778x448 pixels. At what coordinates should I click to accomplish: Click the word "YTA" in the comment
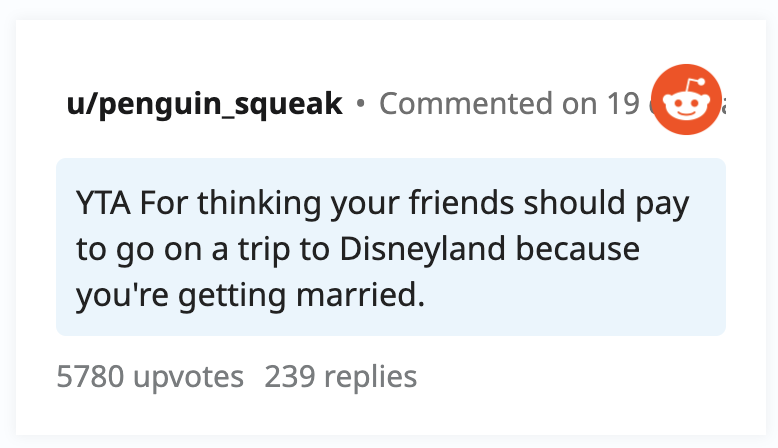point(103,203)
